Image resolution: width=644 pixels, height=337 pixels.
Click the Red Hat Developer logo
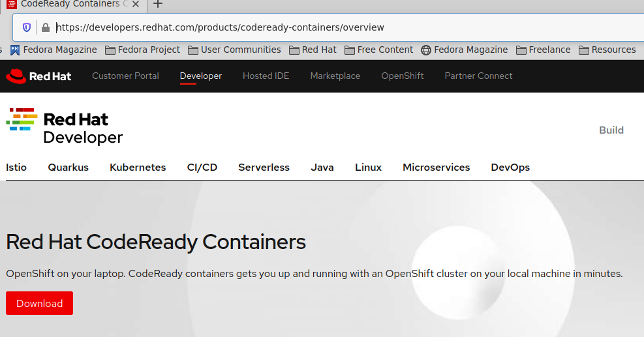pos(65,126)
